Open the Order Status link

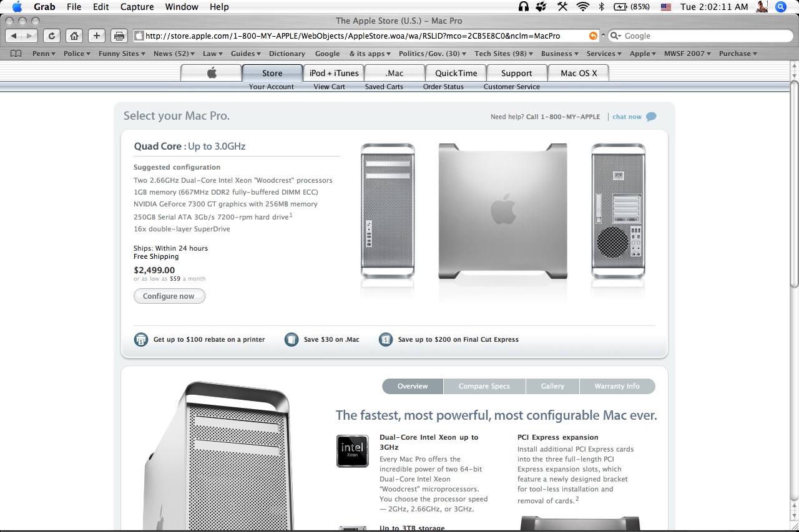(443, 87)
